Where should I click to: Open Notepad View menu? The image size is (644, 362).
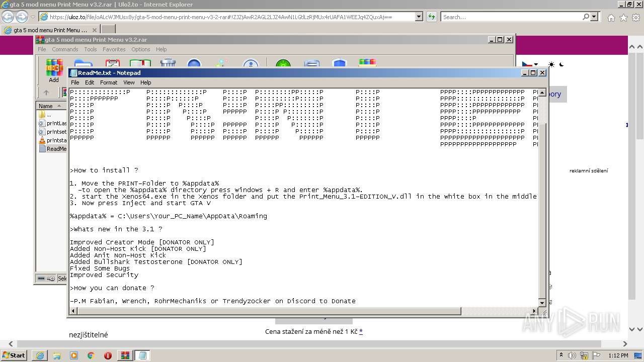click(x=129, y=82)
